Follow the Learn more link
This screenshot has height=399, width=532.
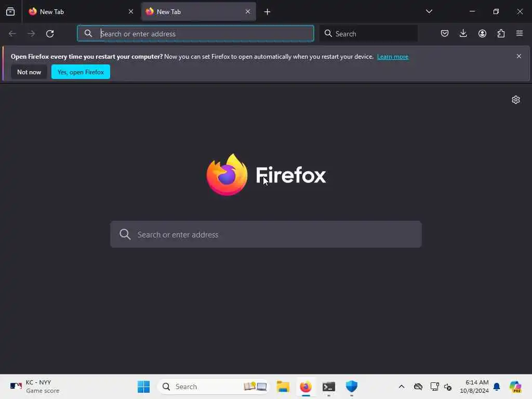click(393, 57)
